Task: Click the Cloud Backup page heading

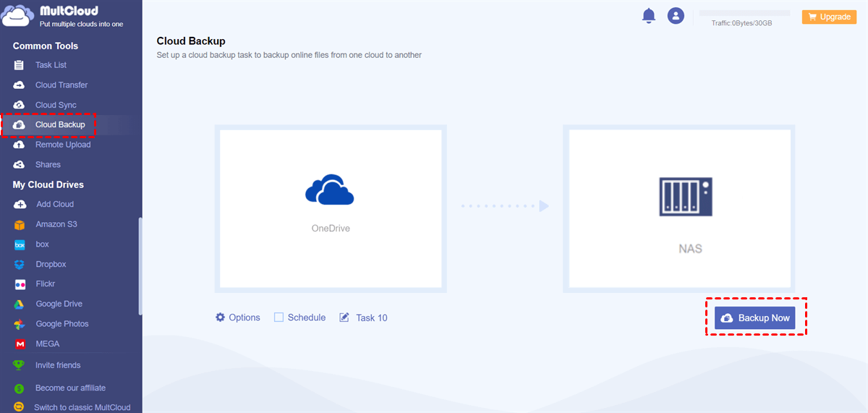Action: click(x=191, y=41)
